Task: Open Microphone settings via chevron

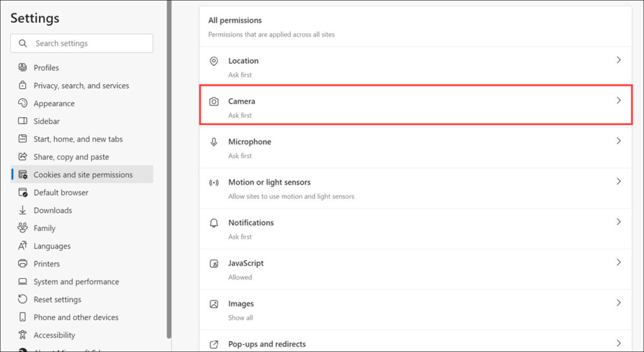Action: click(x=618, y=141)
